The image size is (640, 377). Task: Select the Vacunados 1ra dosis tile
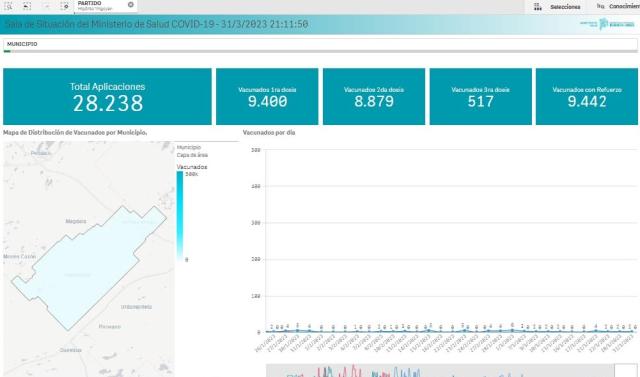point(267,96)
